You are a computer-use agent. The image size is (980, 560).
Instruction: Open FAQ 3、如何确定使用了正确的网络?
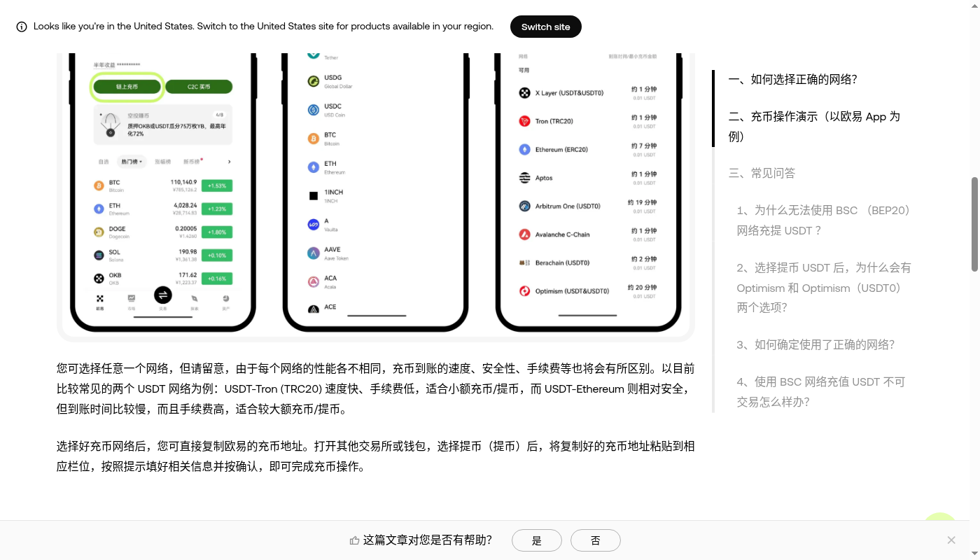coord(815,344)
